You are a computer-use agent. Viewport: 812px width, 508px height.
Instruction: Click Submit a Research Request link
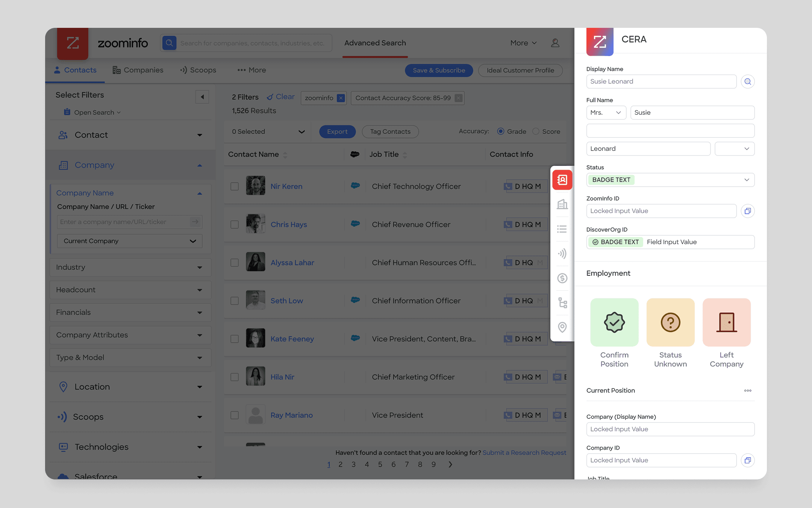524,453
